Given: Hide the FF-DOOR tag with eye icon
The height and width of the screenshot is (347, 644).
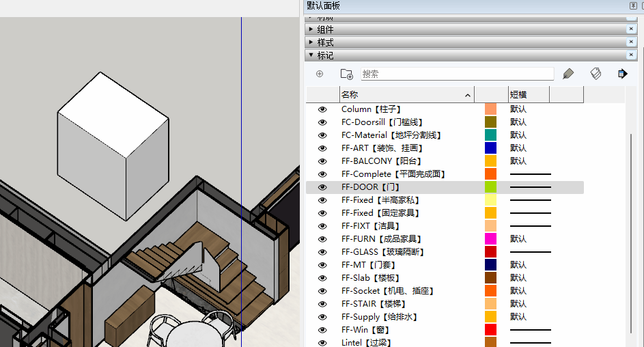Looking at the screenshot, I should pos(322,187).
